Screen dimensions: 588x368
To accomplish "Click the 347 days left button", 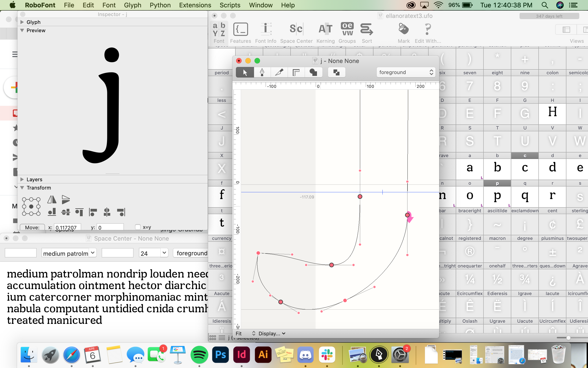I will (549, 16).
